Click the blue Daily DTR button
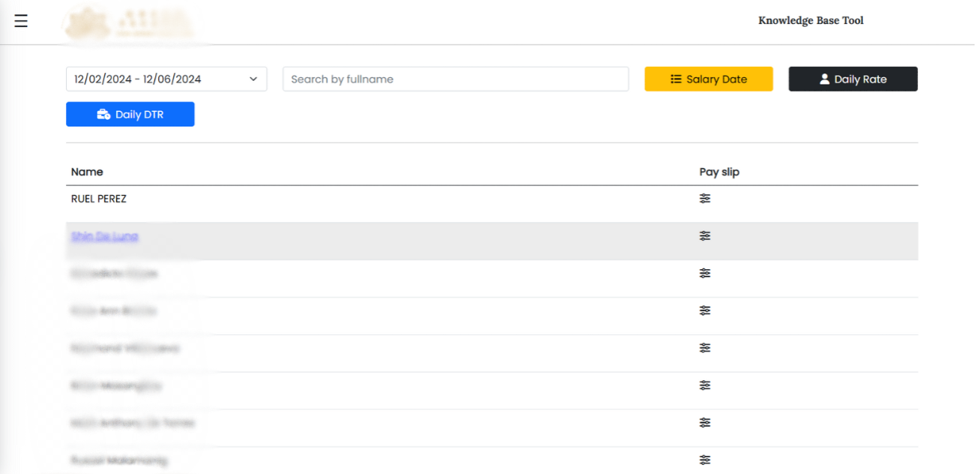 pyautogui.click(x=130, y=115)
